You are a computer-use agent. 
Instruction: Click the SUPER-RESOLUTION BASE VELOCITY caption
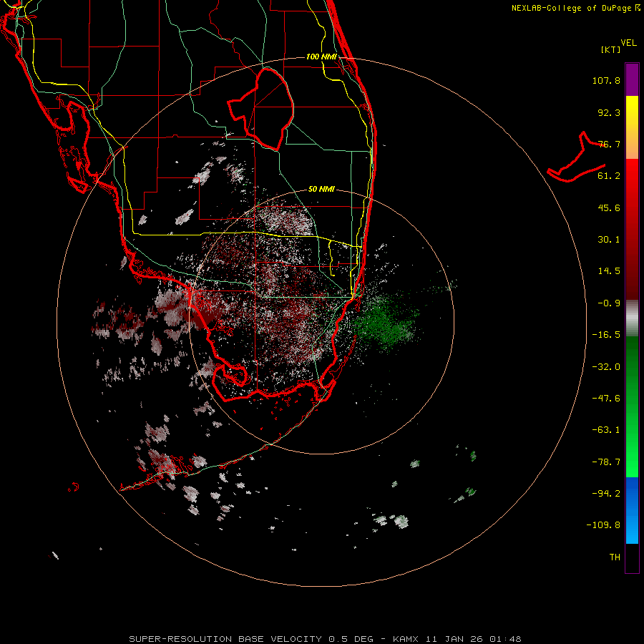coord(326,639)
